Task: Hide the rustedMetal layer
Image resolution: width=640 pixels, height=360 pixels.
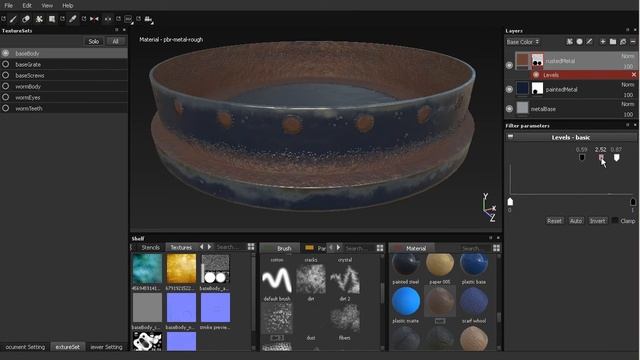Action: (509, 65)
